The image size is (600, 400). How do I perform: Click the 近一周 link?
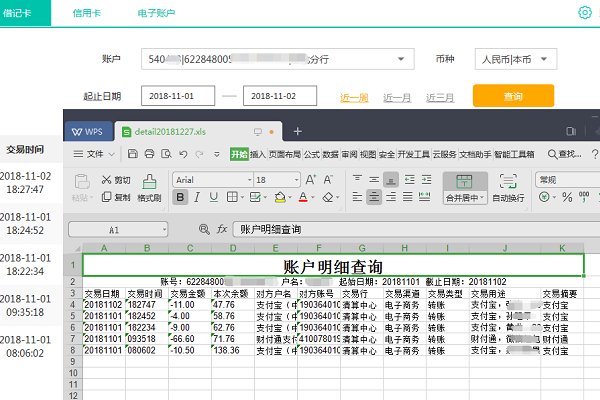click(x=354, y=98)
